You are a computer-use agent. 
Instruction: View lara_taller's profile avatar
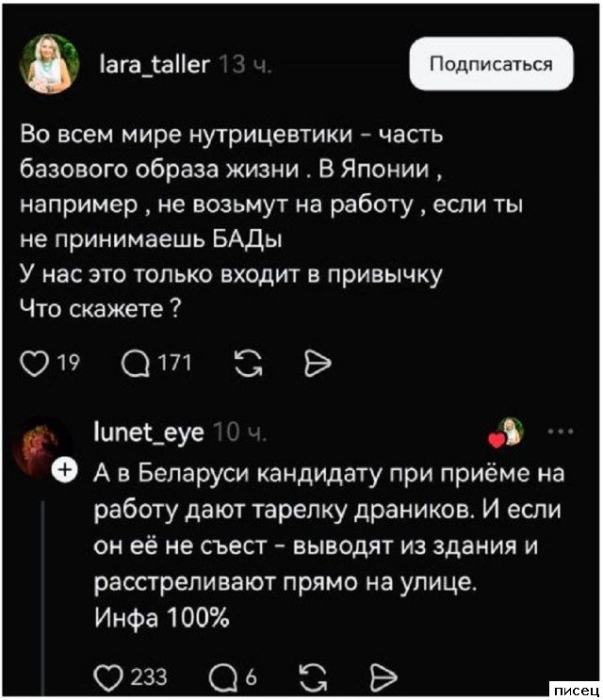coord(51,64)
